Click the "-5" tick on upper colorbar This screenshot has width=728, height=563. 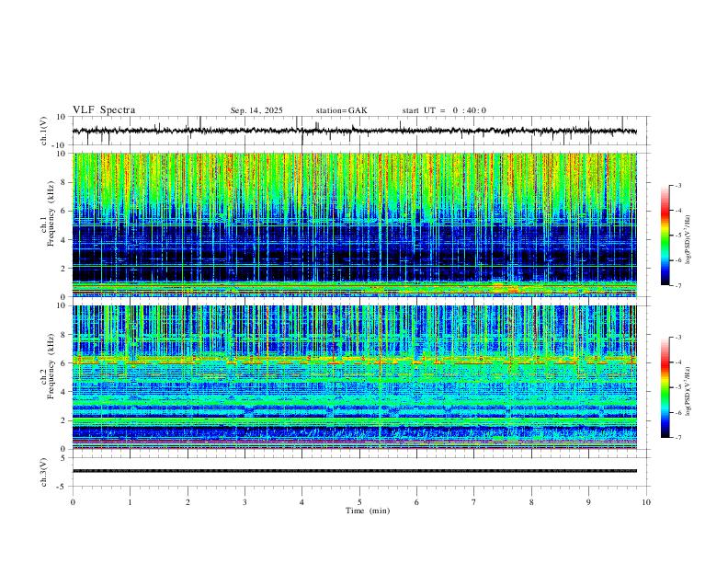678,236
